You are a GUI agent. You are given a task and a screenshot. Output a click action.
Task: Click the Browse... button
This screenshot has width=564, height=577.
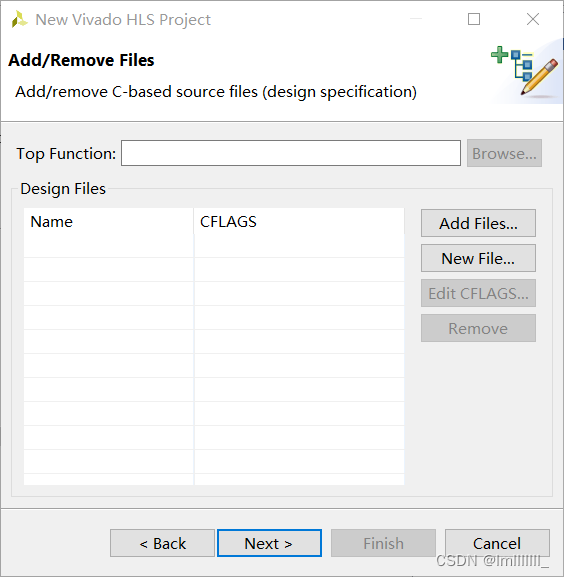(504, 153)
